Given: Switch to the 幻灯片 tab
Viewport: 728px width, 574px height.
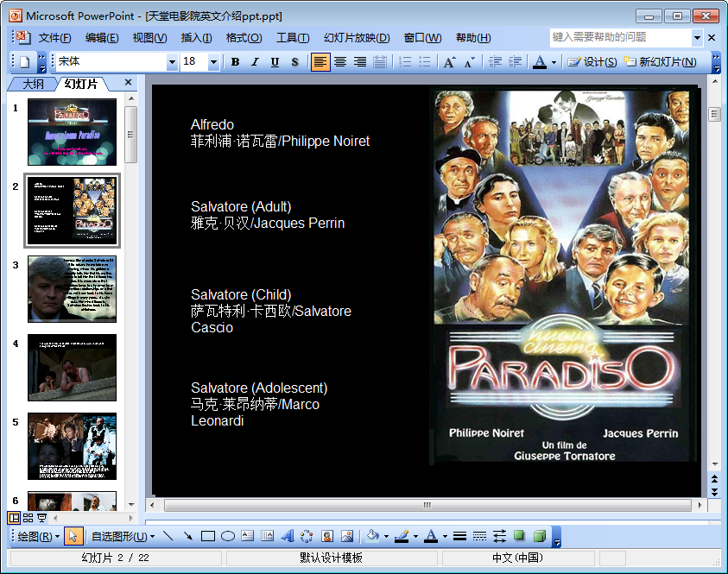Looking at the screenshot, I should tap(81, 84).
